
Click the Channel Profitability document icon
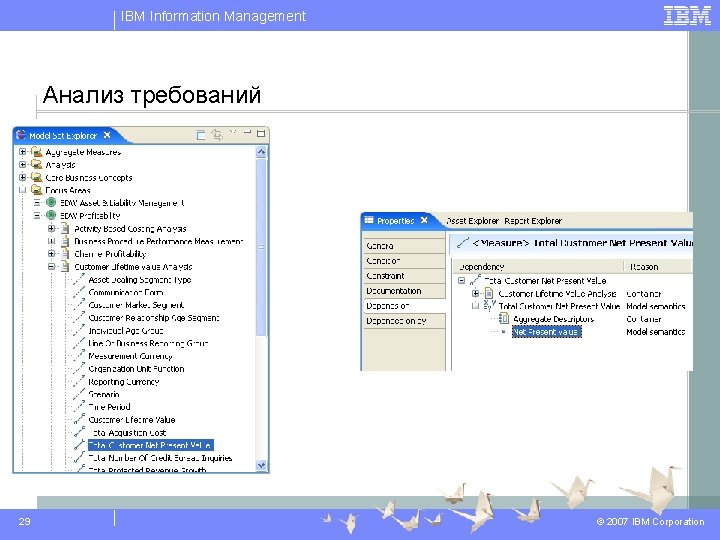65,253
